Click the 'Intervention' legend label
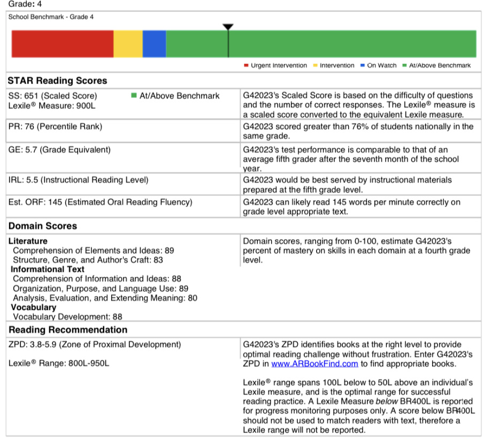The width and height of the screenshot is (491, 448). click(x=337, y=65)
